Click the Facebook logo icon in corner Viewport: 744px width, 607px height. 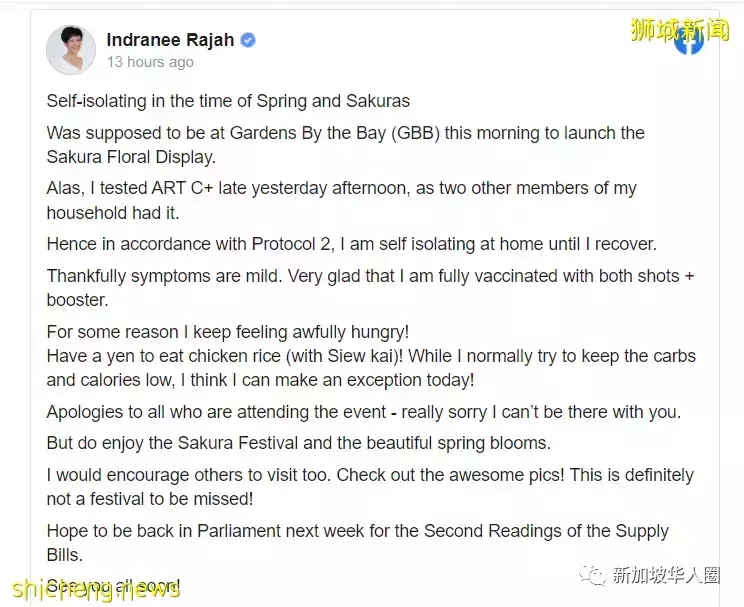[x=689, y=40]
